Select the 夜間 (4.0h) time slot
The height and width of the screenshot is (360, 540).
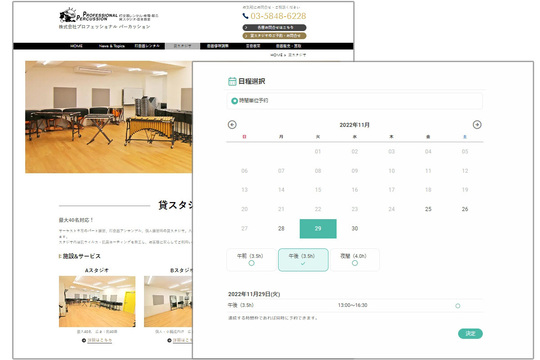[355, 259]
